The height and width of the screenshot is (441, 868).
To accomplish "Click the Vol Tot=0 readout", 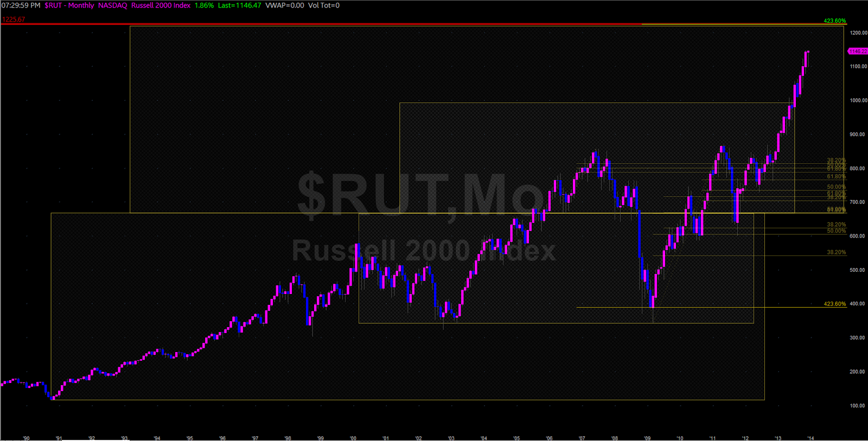I will [324, 5].
